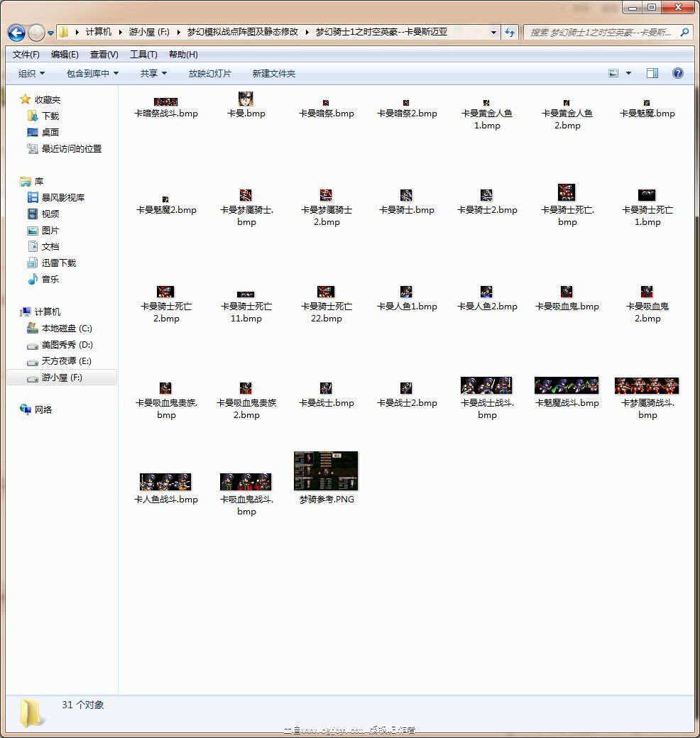700x738 pixels.
Task: Select 天方夜谭 (E:) drive
Action: (60, 361)
